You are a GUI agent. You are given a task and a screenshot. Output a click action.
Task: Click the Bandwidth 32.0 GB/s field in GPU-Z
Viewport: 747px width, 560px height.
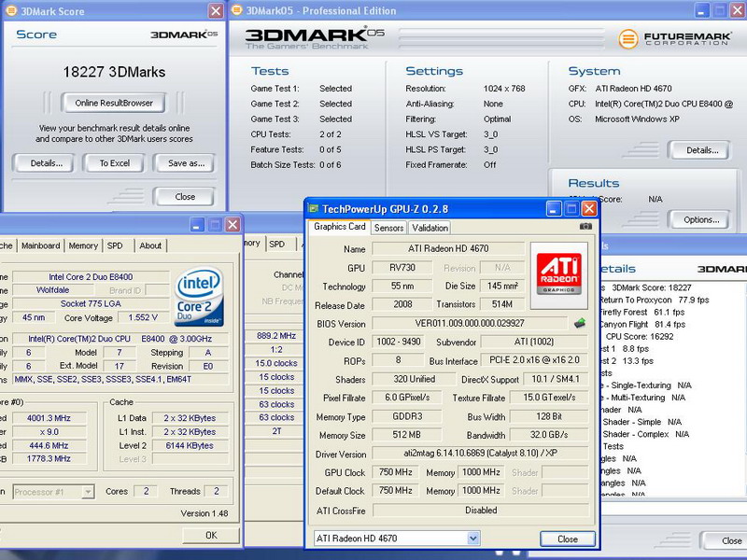click(x=549, y=435)
